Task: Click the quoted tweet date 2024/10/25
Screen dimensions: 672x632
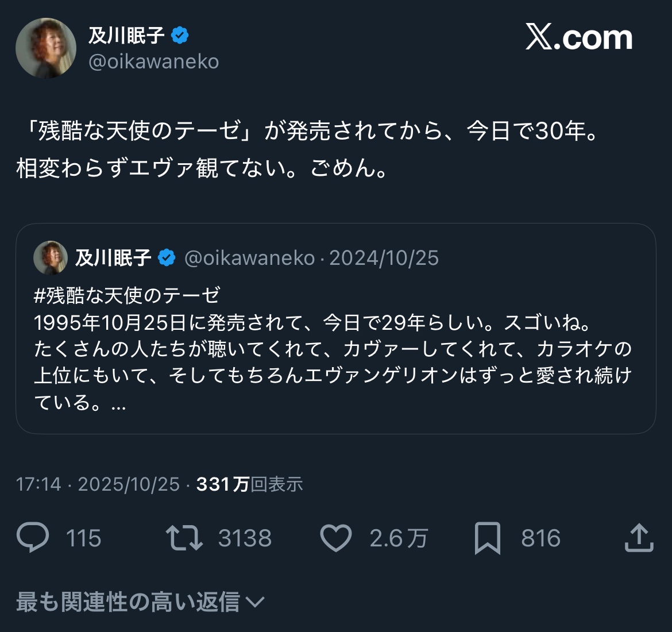Action: click(x=384, y=258)
